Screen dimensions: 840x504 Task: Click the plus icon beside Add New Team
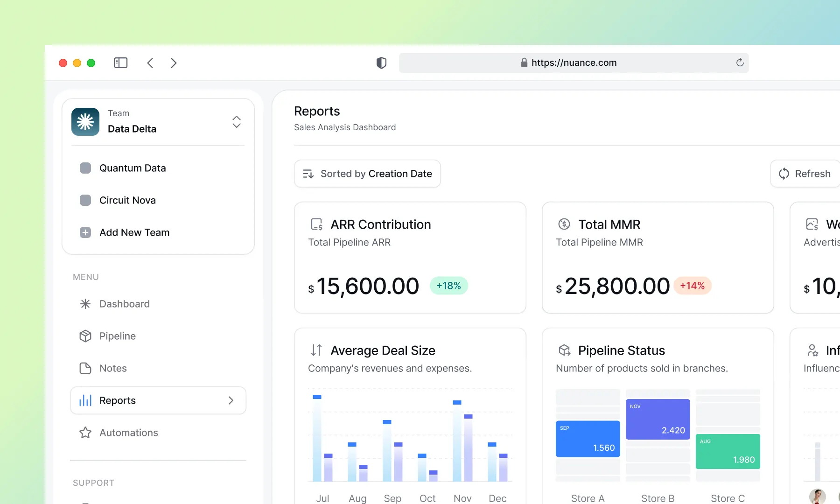click(x=85, y=232)
